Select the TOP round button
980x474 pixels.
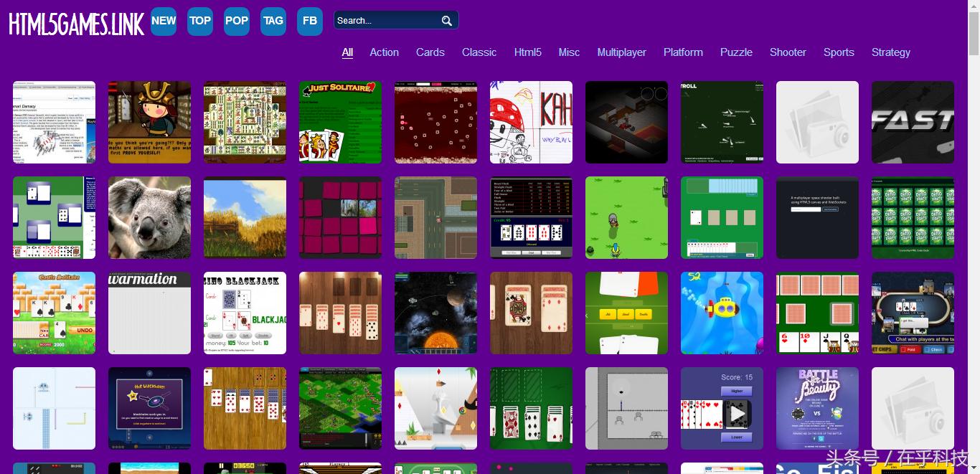point(200,21)
